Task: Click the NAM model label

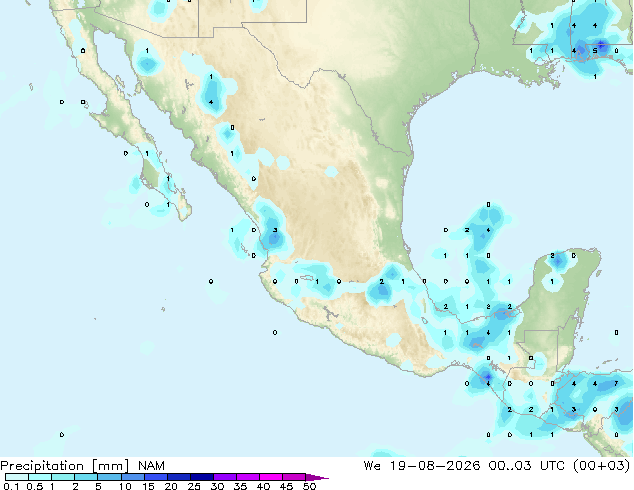Action: click(x=151, y=466)
